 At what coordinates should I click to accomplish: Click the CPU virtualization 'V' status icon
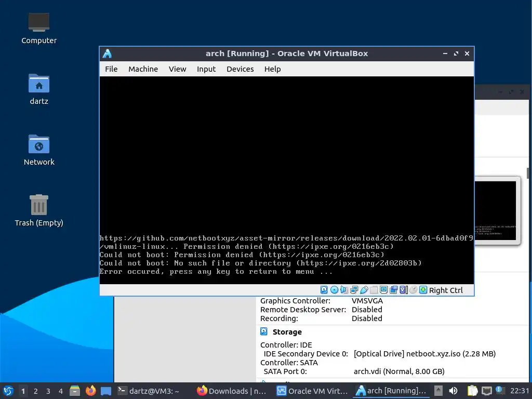pos(403,290)
